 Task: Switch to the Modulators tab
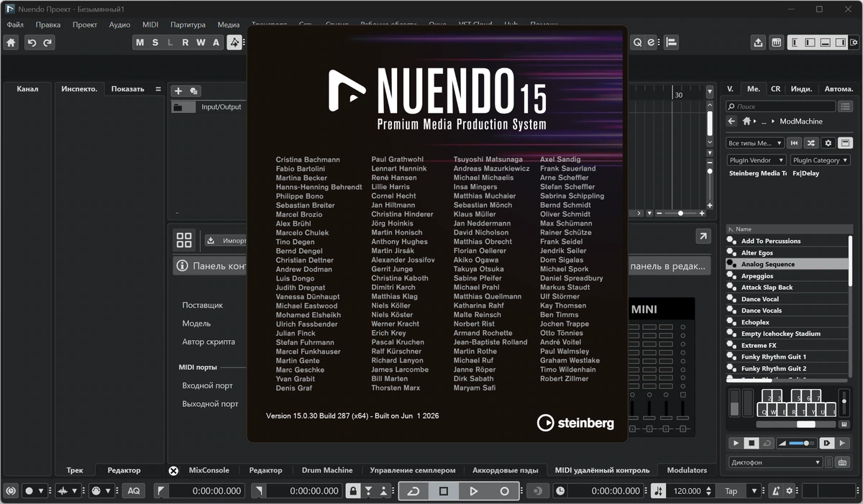[687, 470]
